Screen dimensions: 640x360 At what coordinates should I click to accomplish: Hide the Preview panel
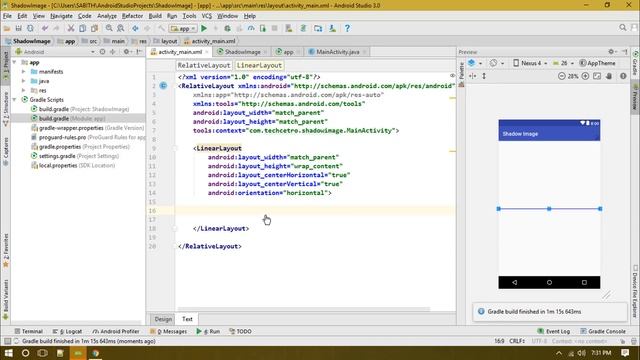625,52
